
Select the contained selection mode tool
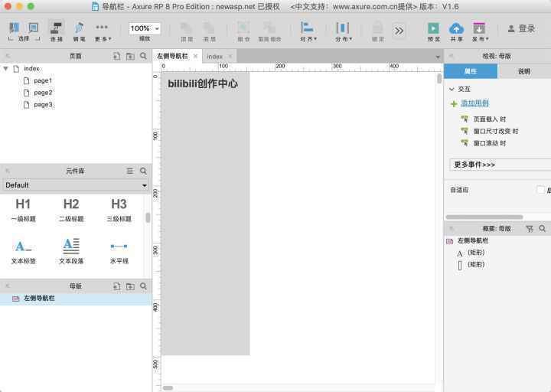point(34,28)
